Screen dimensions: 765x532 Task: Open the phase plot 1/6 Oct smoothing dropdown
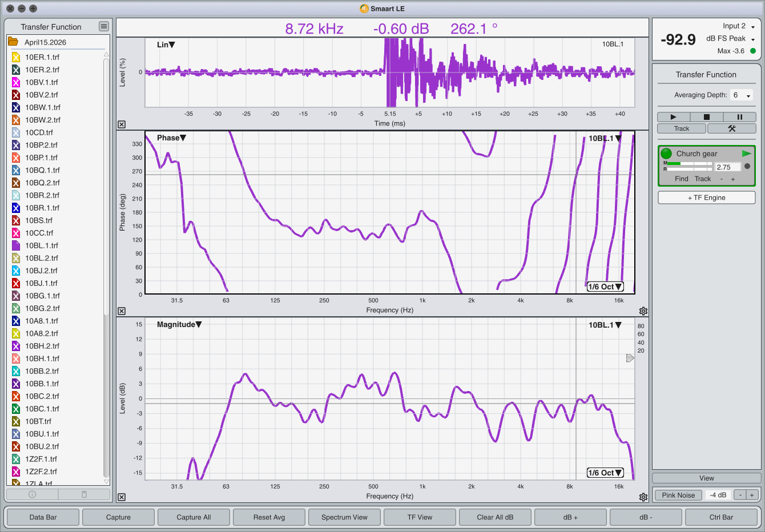click(605, 287)
